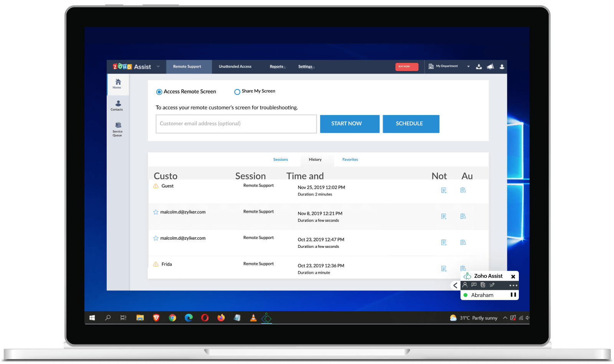Open taskbar search
This screenshot has height=364, width=614.
[108, 318]
